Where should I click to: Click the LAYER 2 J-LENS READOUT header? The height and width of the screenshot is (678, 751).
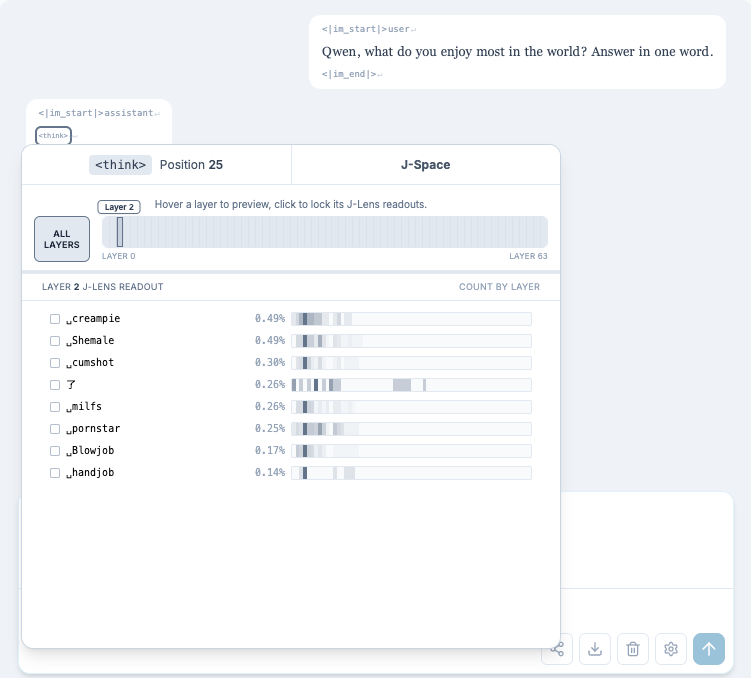click(102, 287)
